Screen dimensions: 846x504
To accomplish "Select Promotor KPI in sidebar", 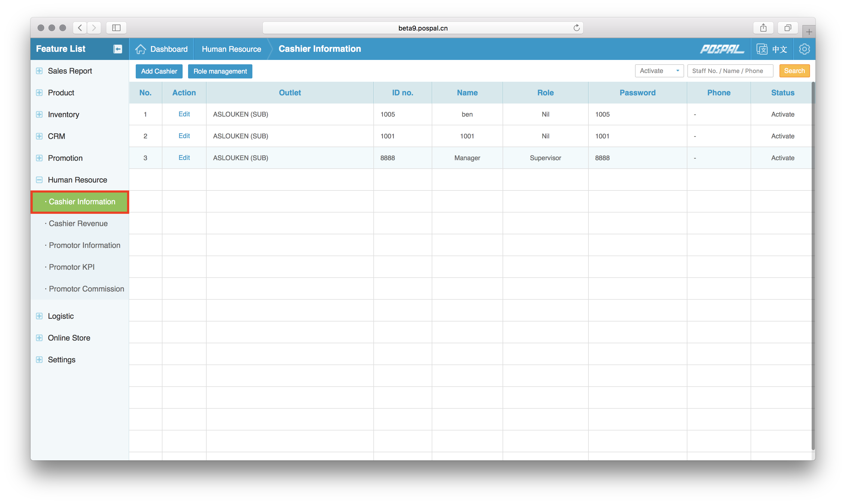I will tap(72, 267).
